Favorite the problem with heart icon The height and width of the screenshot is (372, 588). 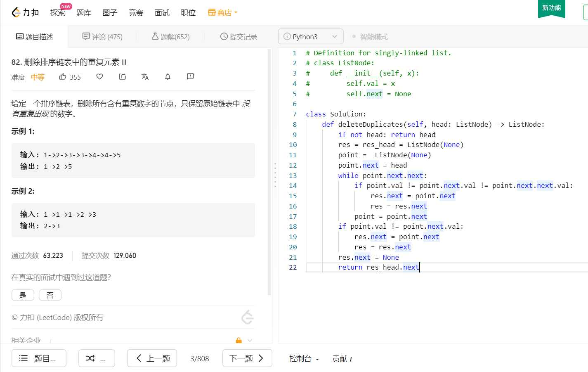point(99,76)
